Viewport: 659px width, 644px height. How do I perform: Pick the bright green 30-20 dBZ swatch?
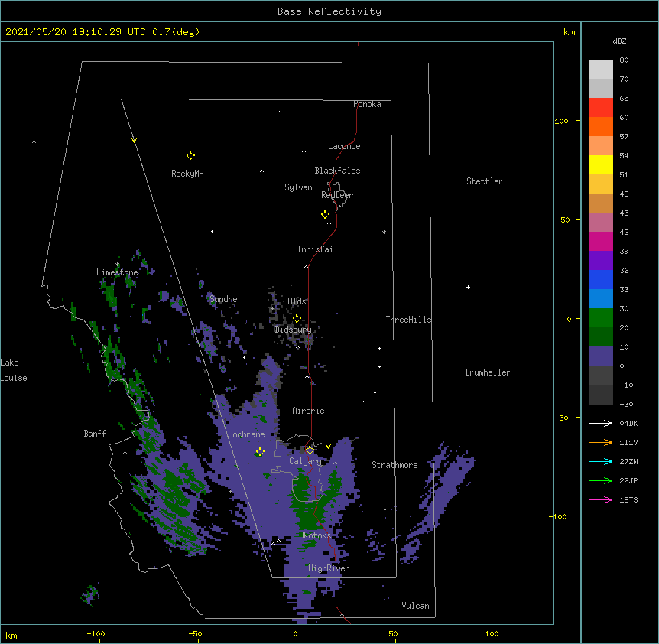[x=601, y=318]
